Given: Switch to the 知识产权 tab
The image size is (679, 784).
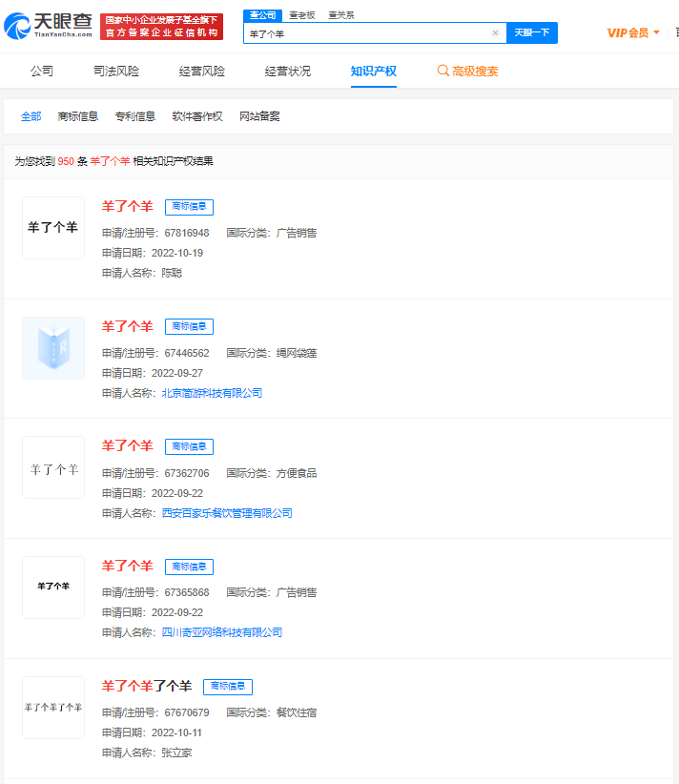Looking at the screenshot, I should [x=374, y=71].
